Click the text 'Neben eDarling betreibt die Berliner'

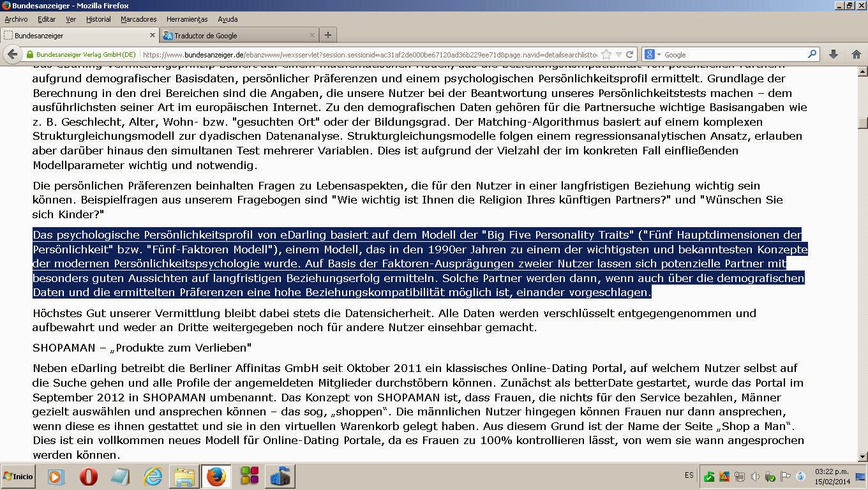[144, 368]
